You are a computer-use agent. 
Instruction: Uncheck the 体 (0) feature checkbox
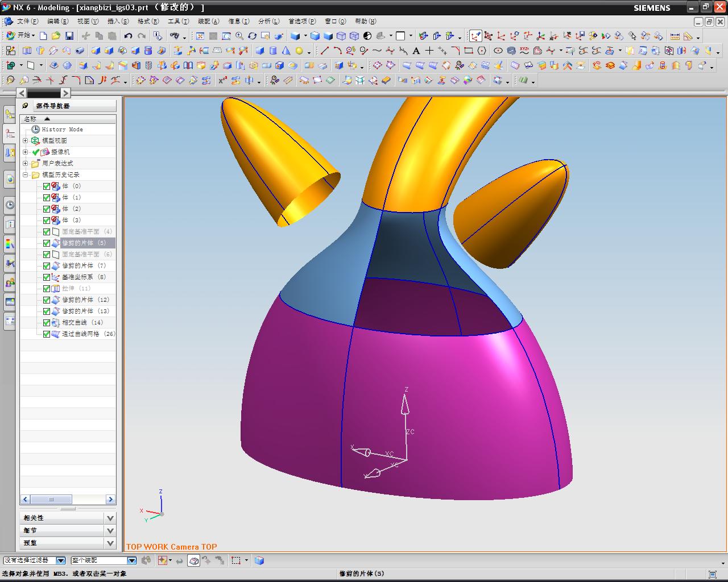[x=47, y=186]
